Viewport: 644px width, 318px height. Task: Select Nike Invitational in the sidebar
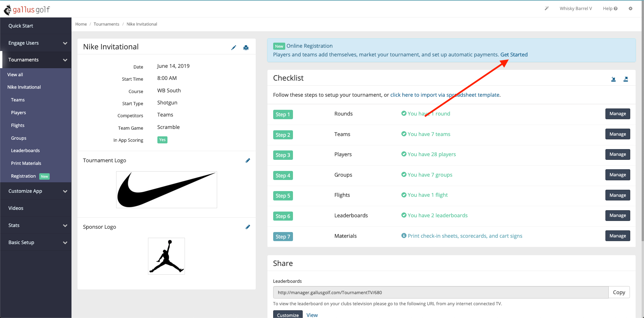point(24,87)
